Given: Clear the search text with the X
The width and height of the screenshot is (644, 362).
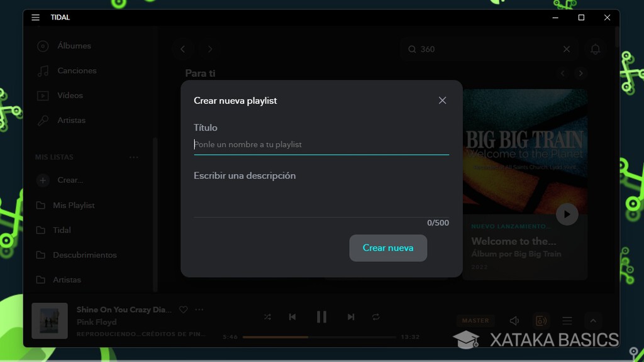Looking at the screenshot, I should 567,49.
